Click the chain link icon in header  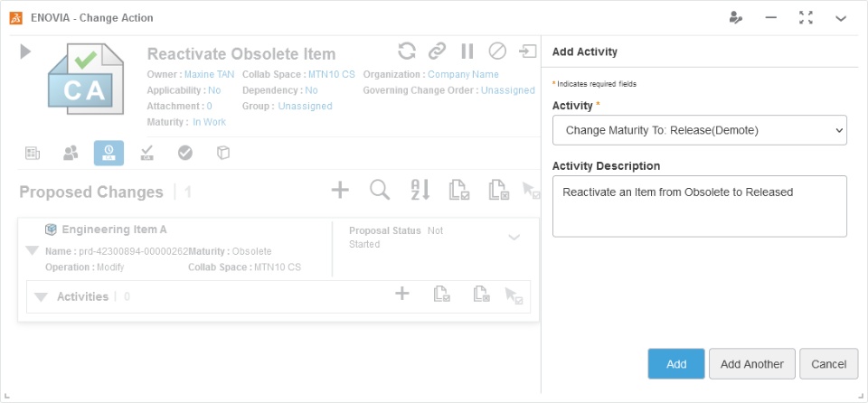coord(438,51)
